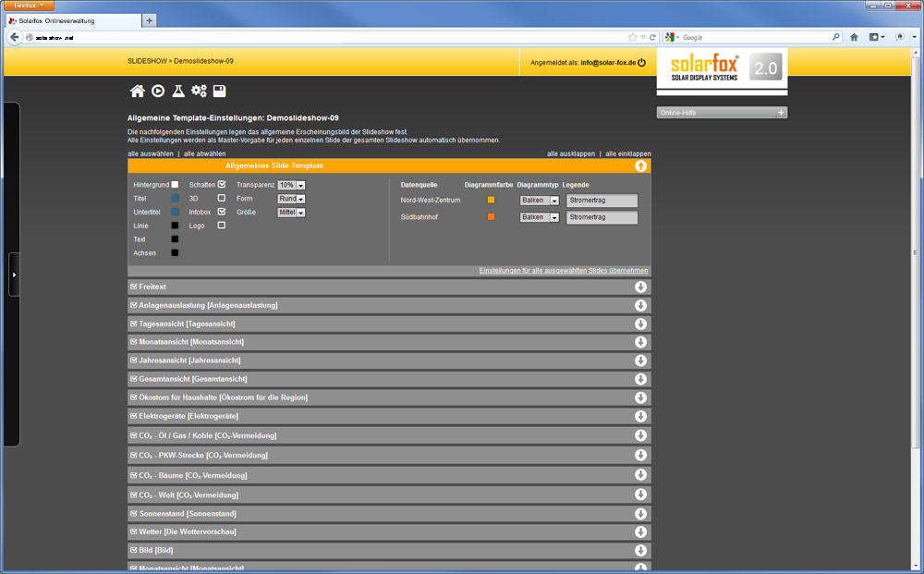The width and height of the screenshot is (924, 574).
Task: Collapse the Allgemeines Slide-Template panel
Action: pyautogui.click(x=640, y=166)
